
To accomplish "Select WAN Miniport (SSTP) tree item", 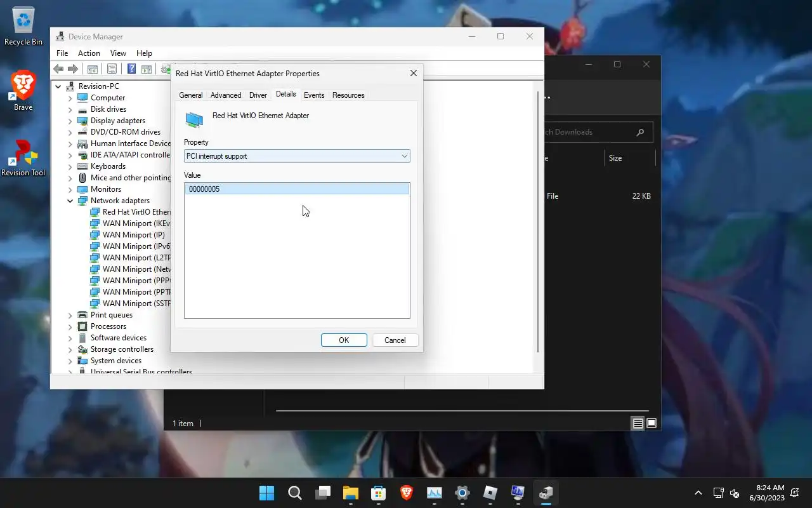I will coord(130,304).
